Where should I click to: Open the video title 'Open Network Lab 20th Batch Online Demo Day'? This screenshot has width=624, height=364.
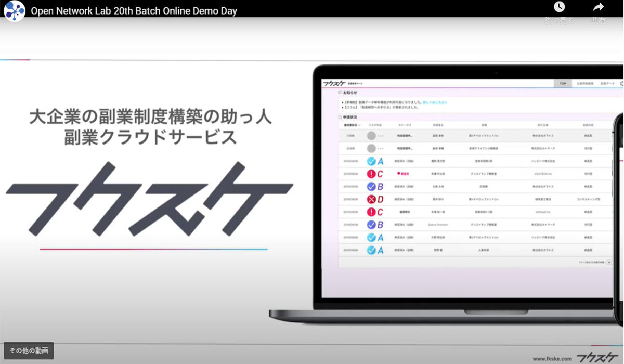pos(134,11)
